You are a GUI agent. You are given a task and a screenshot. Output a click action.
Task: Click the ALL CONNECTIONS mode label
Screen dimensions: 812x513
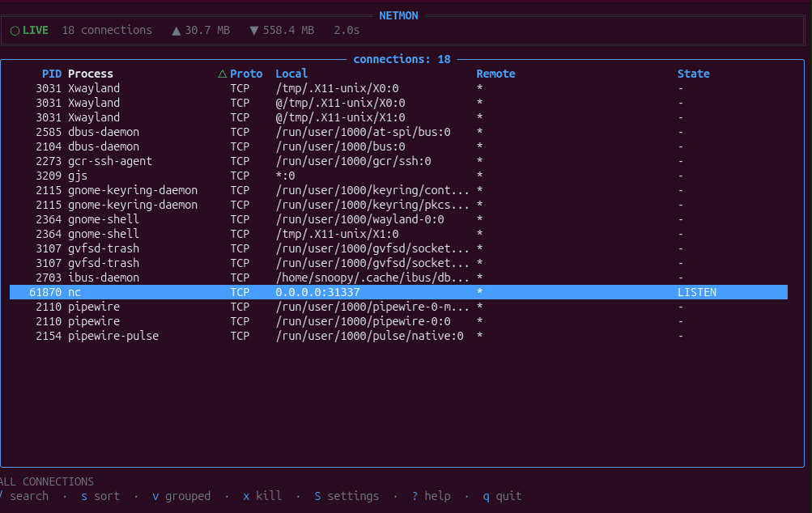click(x=47, y=481)
